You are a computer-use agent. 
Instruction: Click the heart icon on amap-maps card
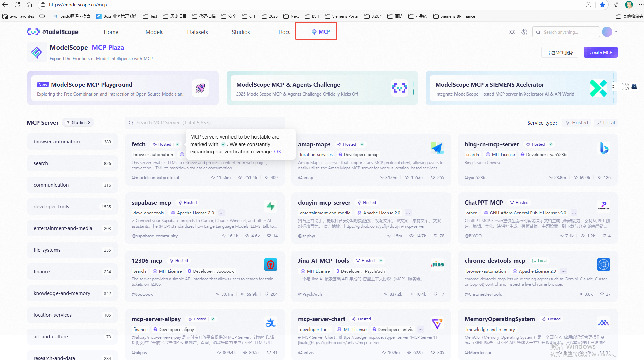tap(433, 177)
